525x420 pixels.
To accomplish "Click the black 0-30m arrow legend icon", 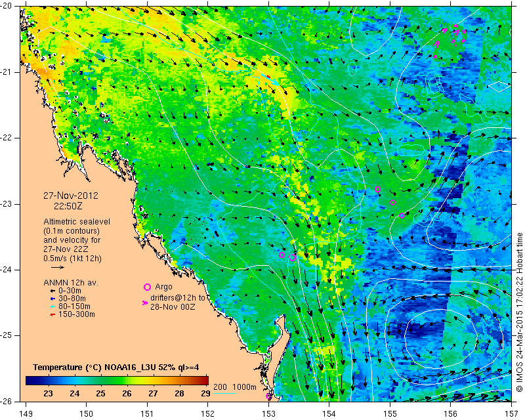I will tap(52, 291).
